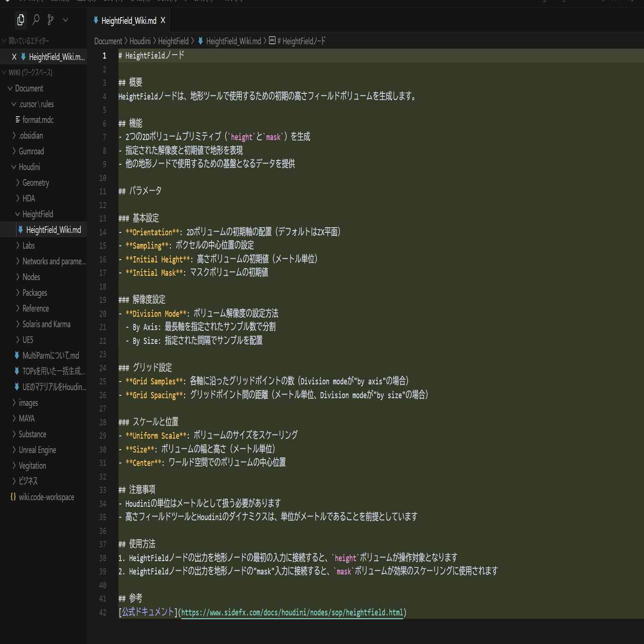Viewport: 644px width, 644px height.
Task: Show additional views chevron in activity bar
Action: click(65, 20)
